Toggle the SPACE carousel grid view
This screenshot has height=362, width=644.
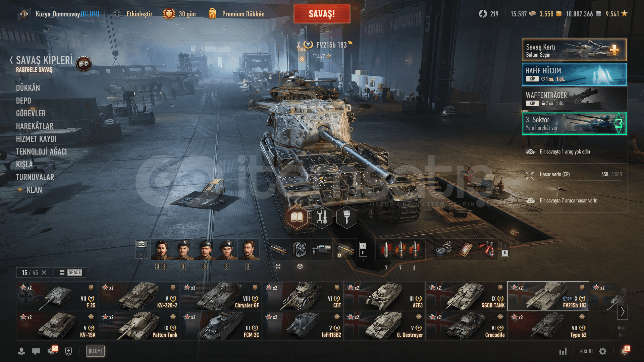pyautogui.click(x=70, y=273)
